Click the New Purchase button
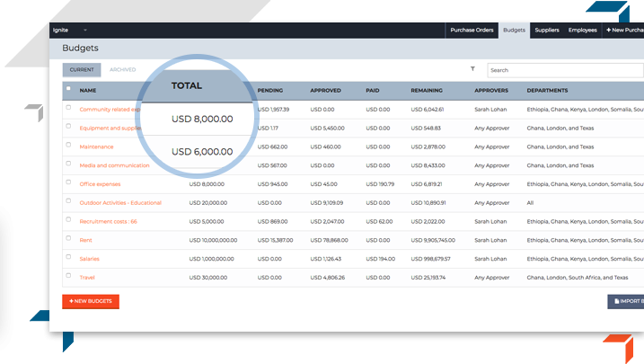Image resolution: width=644 pixels, height=364 pixels. [x=624, y=30]
